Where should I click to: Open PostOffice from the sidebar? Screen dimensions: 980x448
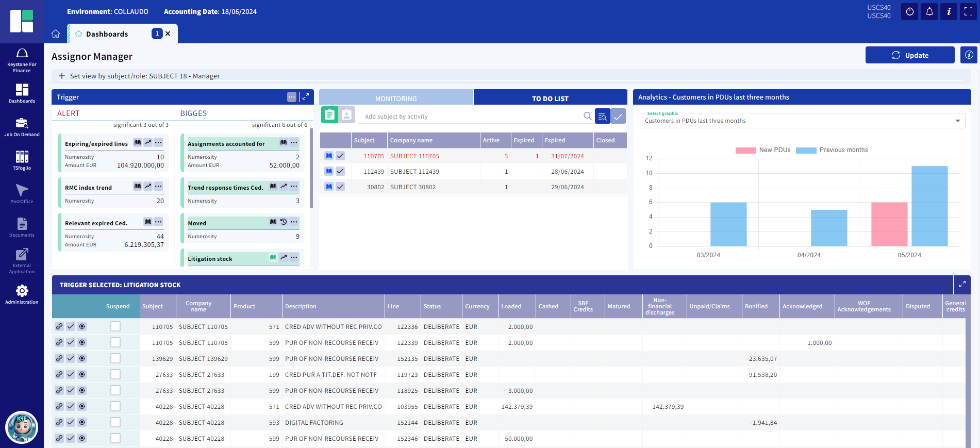tap(22, 194)
